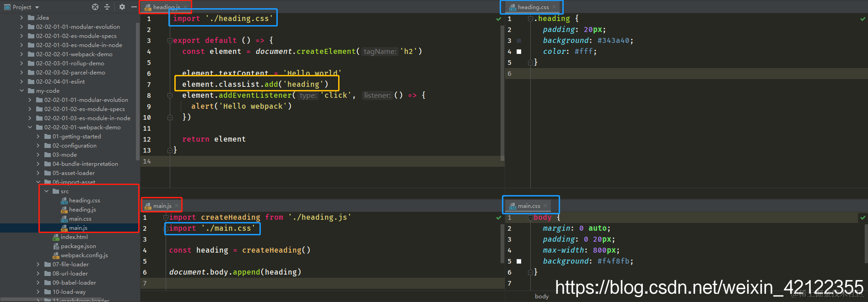This screenshot has height=302, width=868.
Task: Switch to the main.js editor tab
Action: pyautogui.click(x=162, y=206)
